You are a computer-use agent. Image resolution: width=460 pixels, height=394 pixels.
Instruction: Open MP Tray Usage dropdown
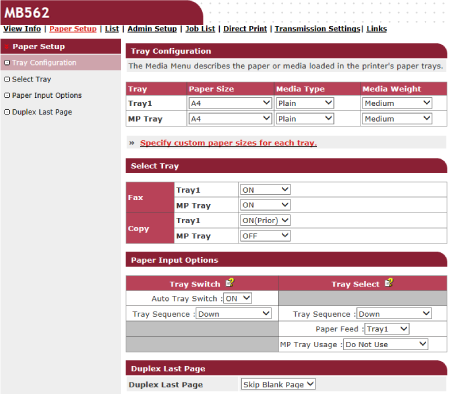point(386,344)
